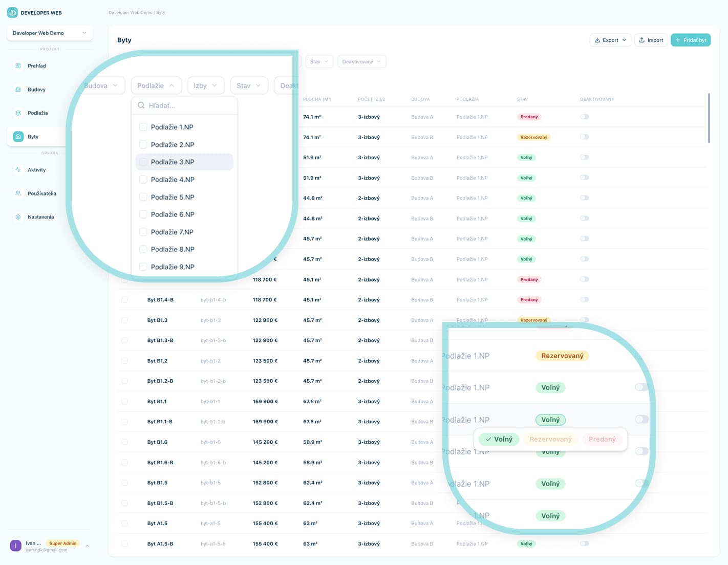
Task: Open the Izby filter dropdown
Action: tap(205, 86)
